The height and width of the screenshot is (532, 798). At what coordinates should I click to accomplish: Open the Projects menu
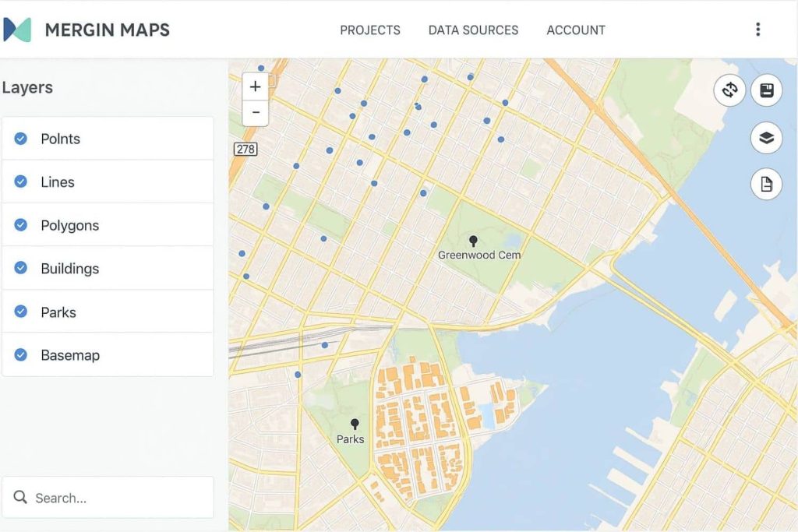tap(370, 30)
